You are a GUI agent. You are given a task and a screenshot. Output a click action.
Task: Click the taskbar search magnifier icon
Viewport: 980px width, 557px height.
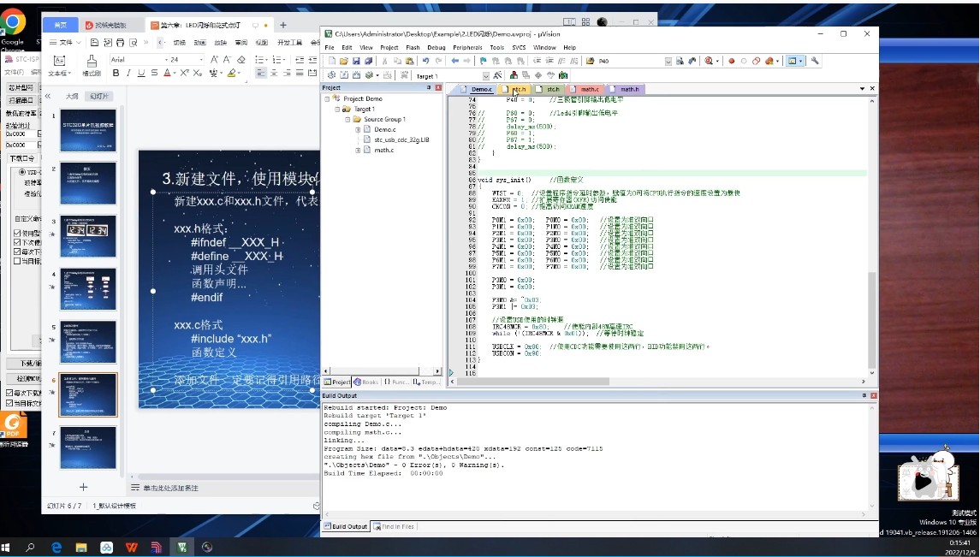tap(31, 548)
